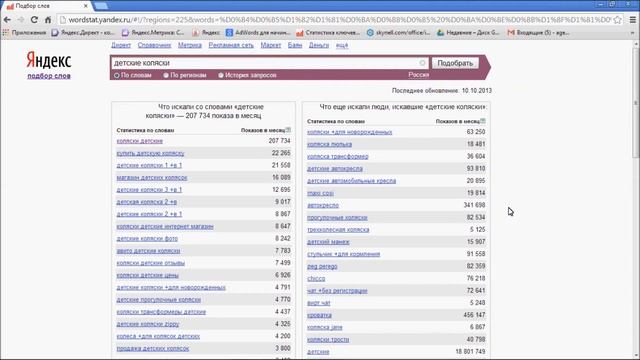Screen dimensions: 640x360
Task: Open AdWords для начин... bookmark
Action: [258, 33]
